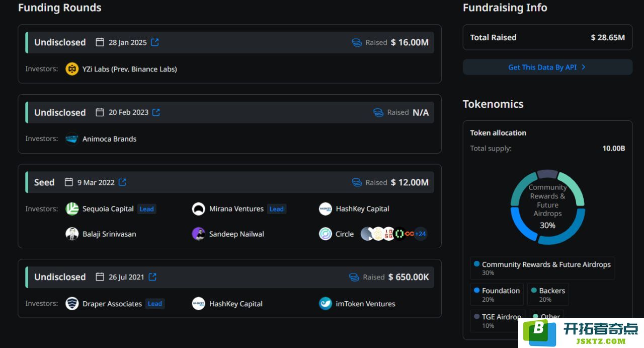
Task: Click the Sequoia Capital logo icon
Action: [72, 208]
